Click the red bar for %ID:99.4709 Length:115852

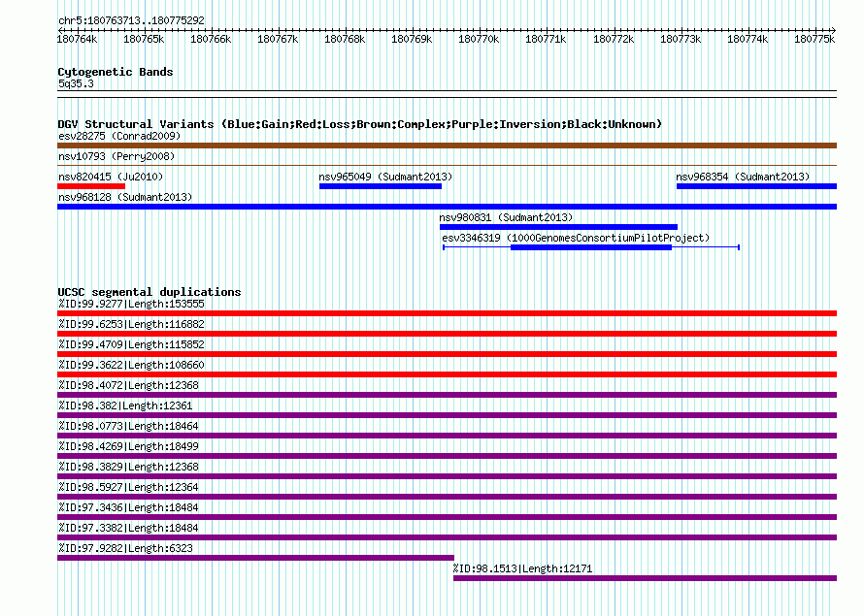click(x=447, y=354)
